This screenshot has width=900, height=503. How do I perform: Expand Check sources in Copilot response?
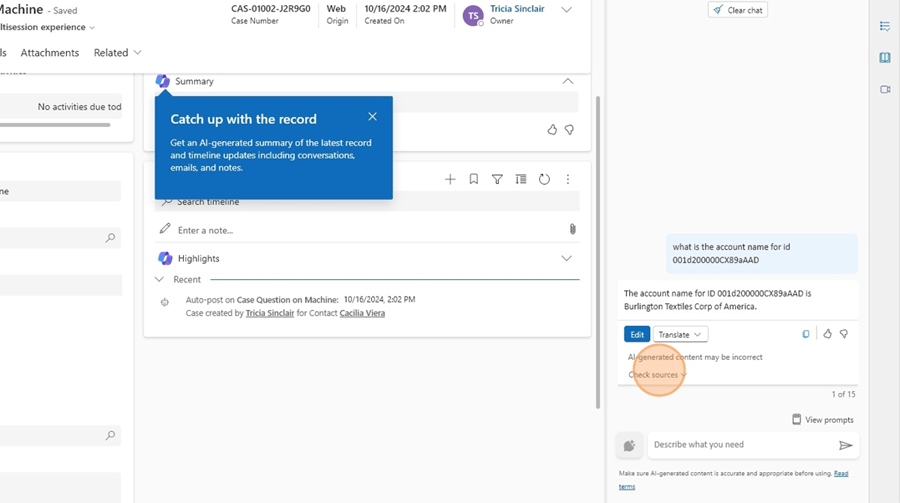[x=657, y=375]
